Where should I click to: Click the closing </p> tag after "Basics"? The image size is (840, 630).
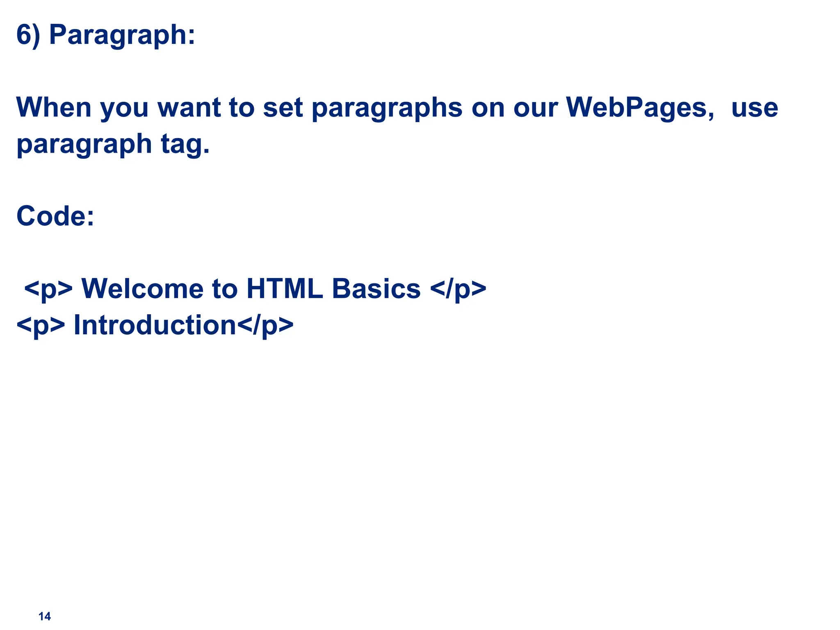(458, 289)
